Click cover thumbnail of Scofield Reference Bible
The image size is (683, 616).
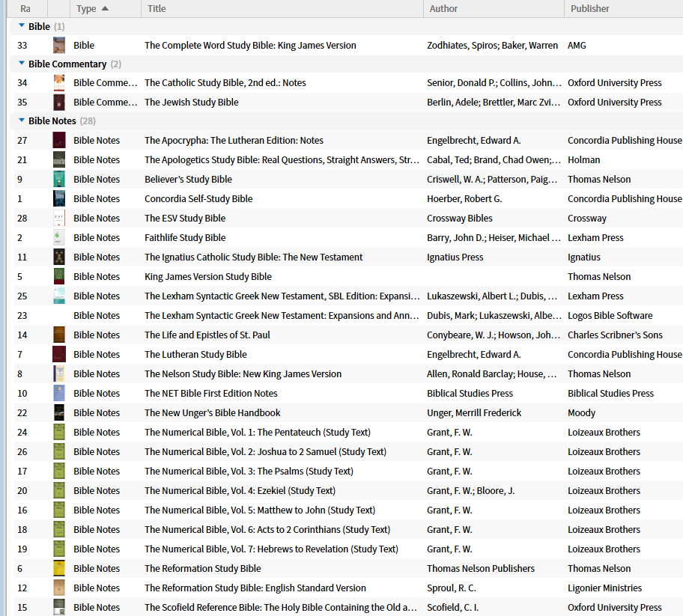59,607
